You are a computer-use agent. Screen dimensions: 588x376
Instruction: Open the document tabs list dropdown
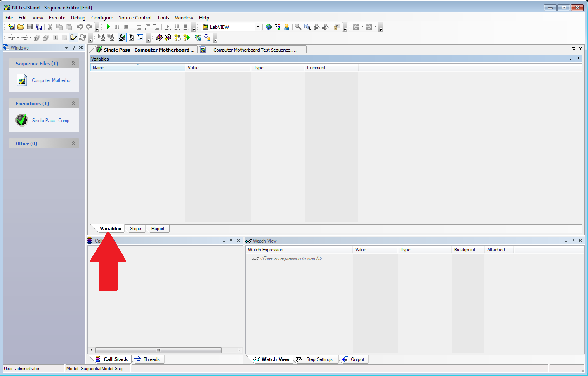tap(574, 49)
